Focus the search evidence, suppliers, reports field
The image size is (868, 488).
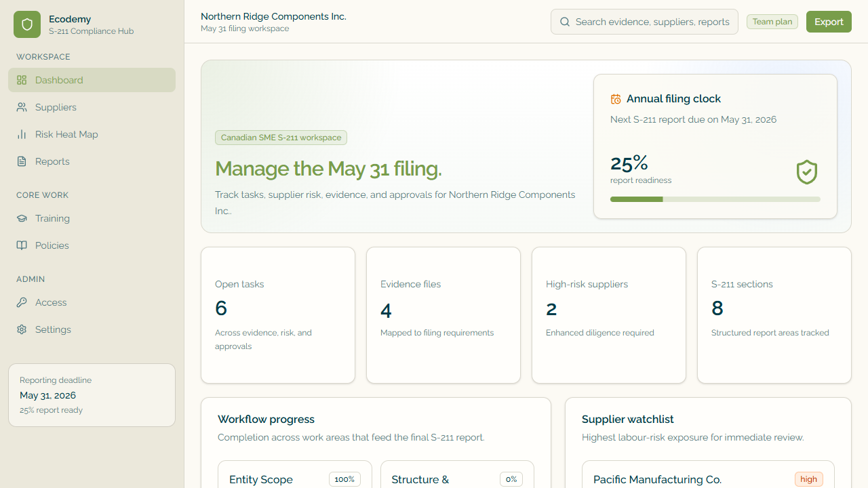(644, 22)
